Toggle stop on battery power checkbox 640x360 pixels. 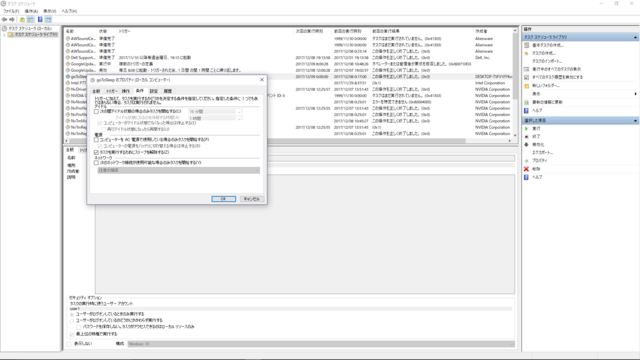pos(100,146)
